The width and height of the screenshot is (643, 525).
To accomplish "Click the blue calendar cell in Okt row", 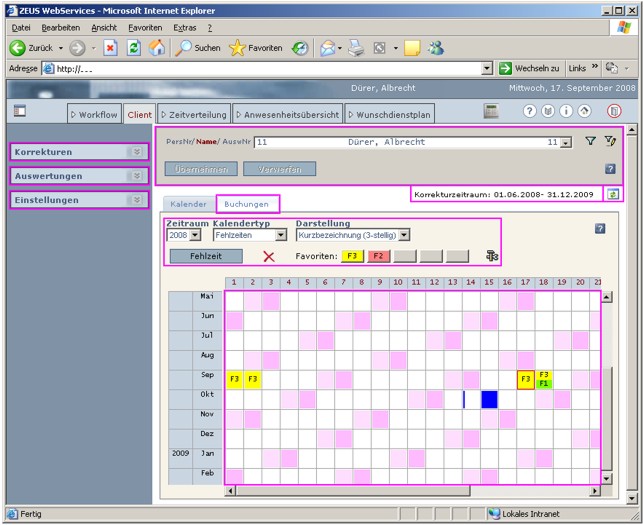I will [x=489, y=399].
